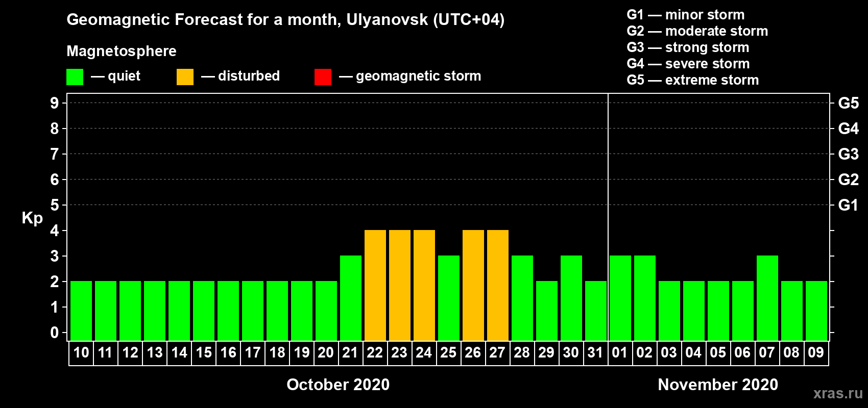Click the orange bar for October 27
This screenshot has width=868, height=408.
498,286
